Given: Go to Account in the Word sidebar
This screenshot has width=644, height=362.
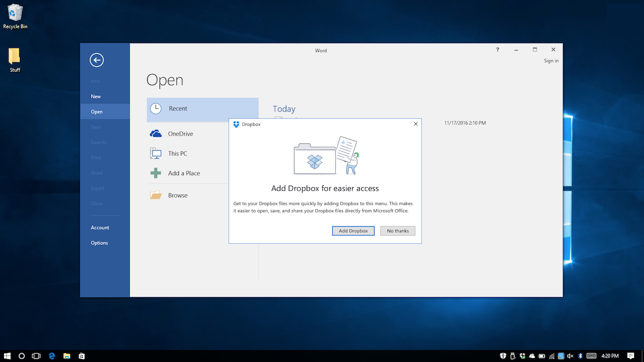Looking at the screenshot, I should (100, 228).
